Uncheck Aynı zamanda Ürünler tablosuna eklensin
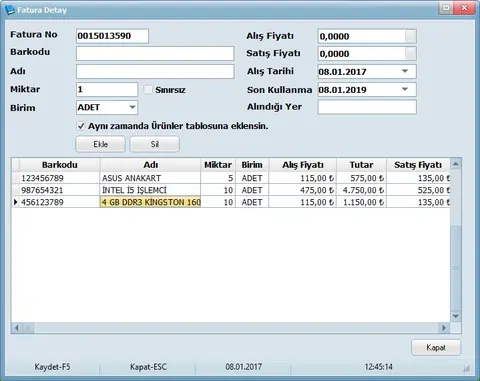This screenshot has width=480, height=381. 81,126
